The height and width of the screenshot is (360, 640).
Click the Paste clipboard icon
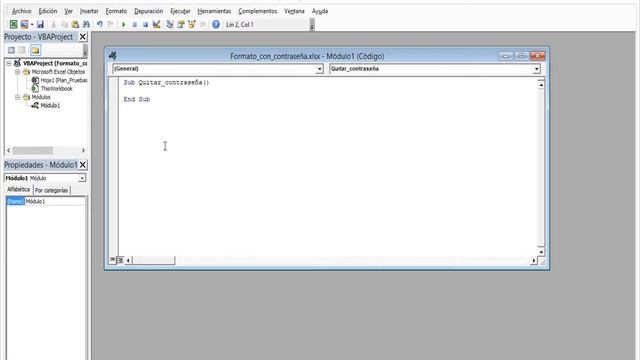(x=75, y=24)
